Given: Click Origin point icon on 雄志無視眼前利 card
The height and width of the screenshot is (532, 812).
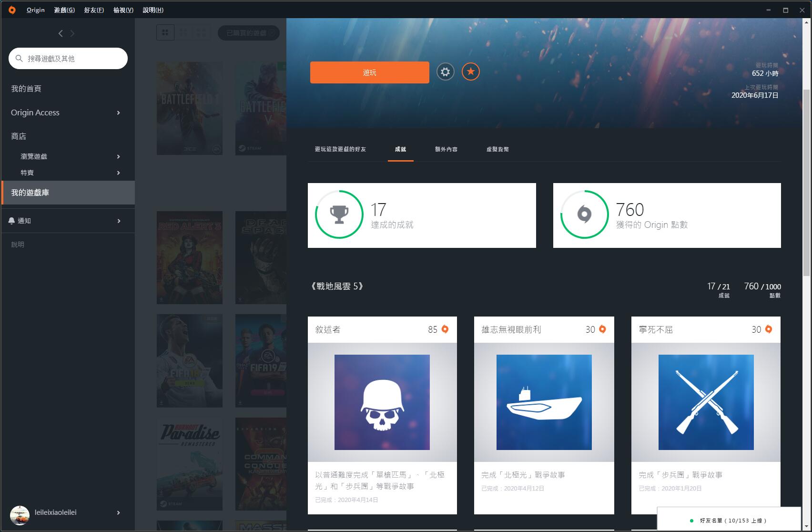Looking at the screenshot, I should point(602,329).
